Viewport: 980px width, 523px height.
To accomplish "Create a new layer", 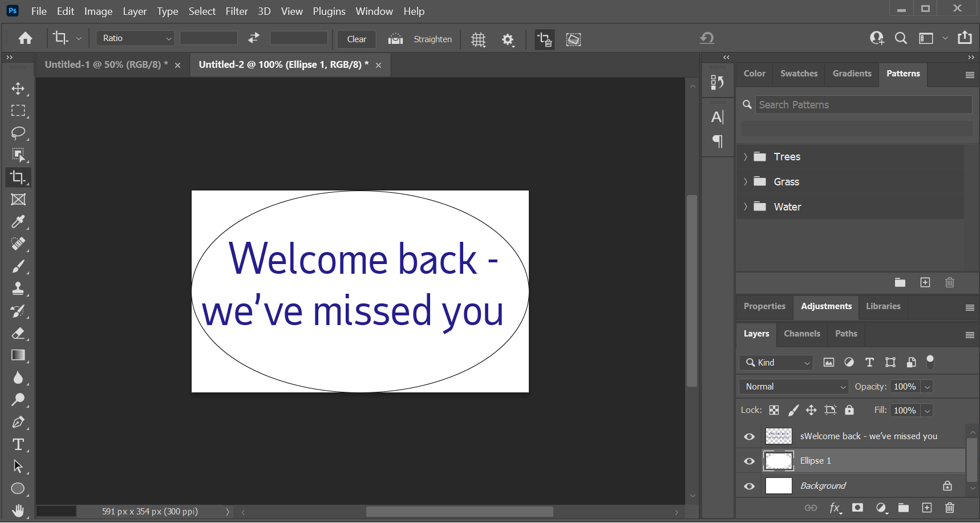I will (x=927, y=508).
